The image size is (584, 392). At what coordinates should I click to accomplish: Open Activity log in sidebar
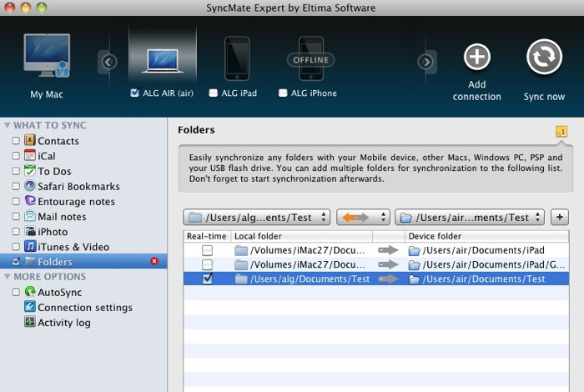tap(64, 323)
